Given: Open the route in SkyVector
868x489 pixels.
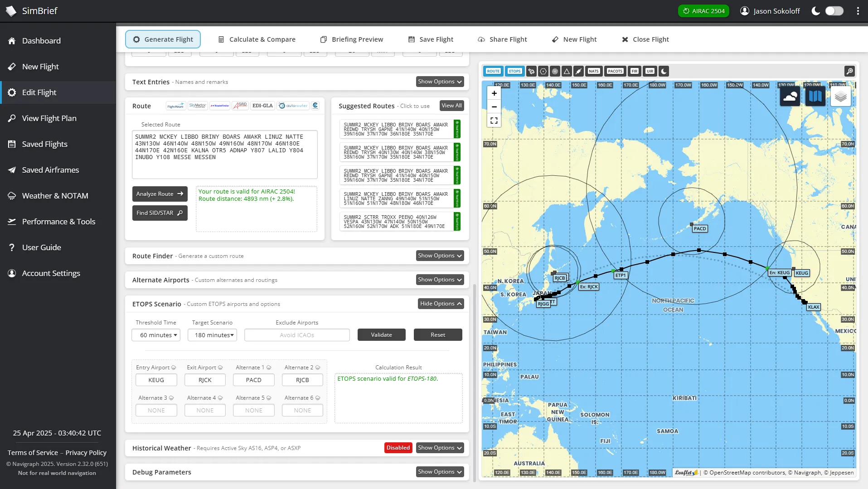Looking at the screenshot, I should click(x=198, y=105).
